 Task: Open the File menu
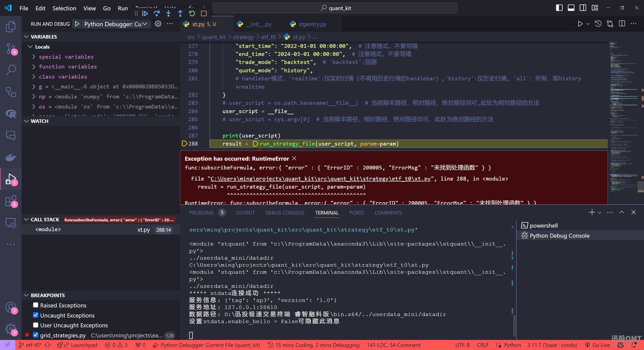[24, 8]
